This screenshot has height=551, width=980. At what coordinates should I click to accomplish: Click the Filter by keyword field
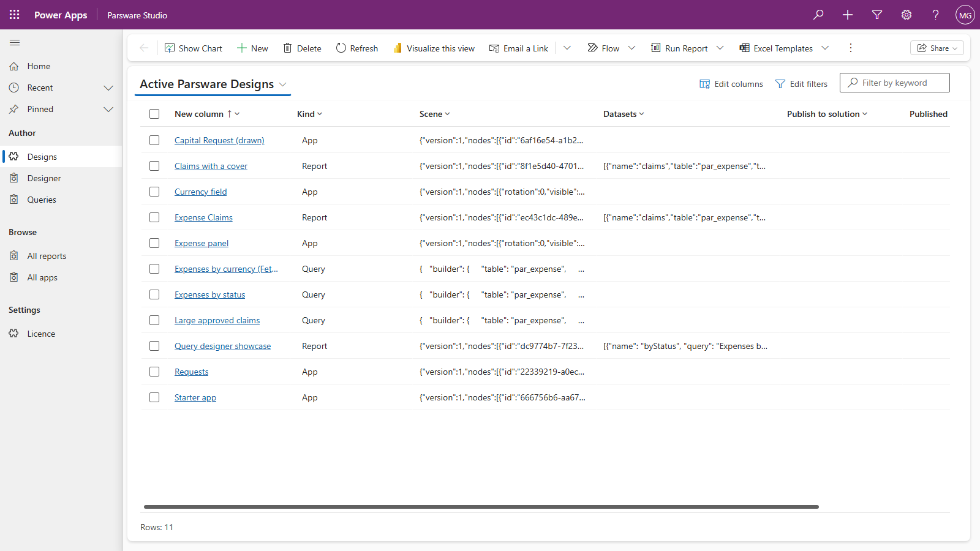tap(895, 83)
